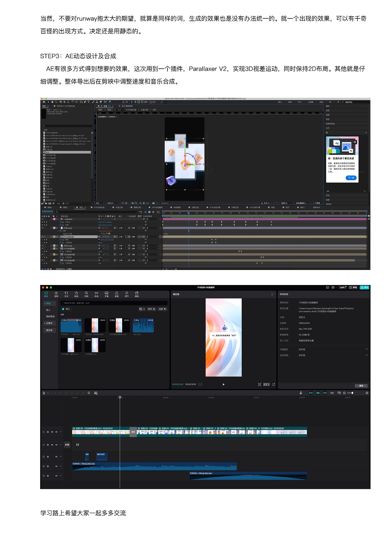
Task: Toggle visibility of the 方块.png layer in After Effects
Action: [42, 228]
